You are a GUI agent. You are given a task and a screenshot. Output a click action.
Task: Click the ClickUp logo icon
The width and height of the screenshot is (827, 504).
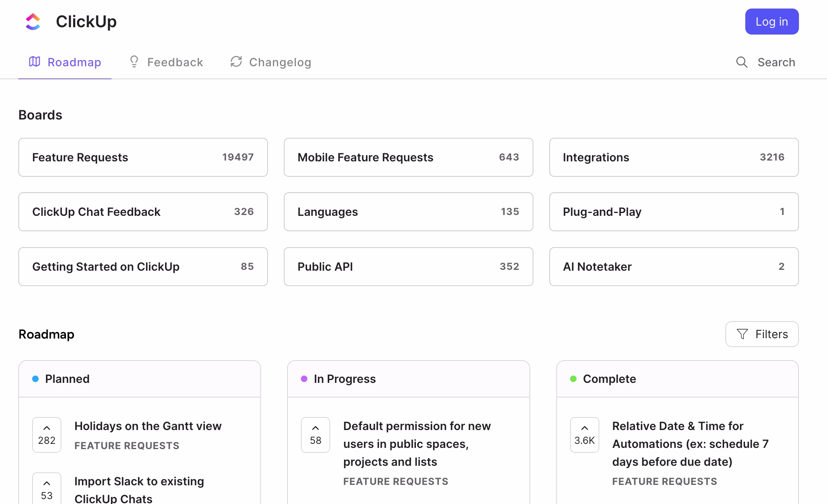click(x=33, y=22)
